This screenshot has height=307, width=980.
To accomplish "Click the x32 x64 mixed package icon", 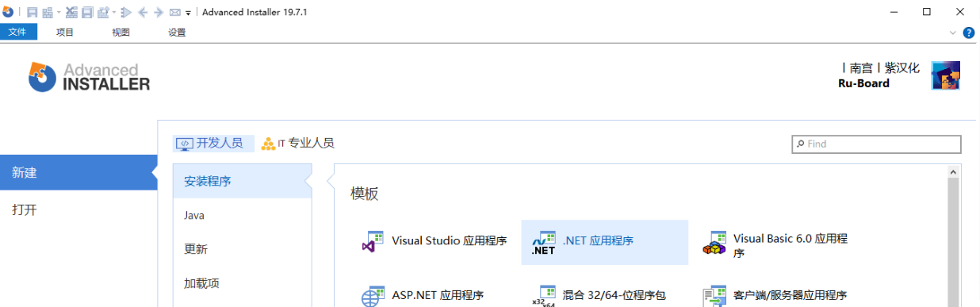I will coord(543,296).
